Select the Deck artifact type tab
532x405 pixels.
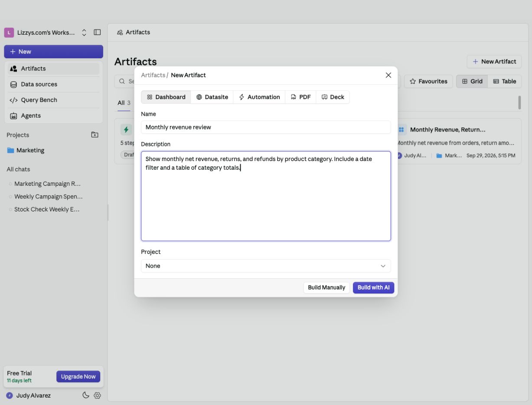pos(333,97)
